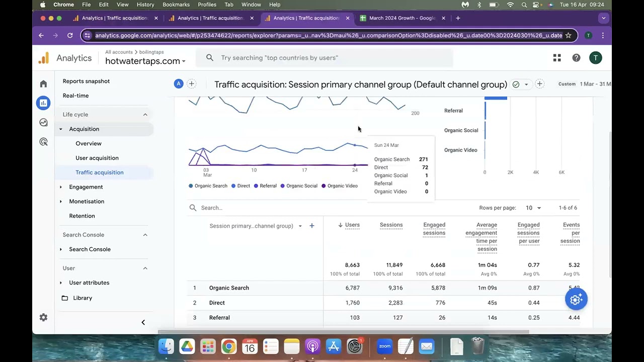Click the add comparison plus next to A
The height and width of the screenshot is (362, 644).
[192, 84]
